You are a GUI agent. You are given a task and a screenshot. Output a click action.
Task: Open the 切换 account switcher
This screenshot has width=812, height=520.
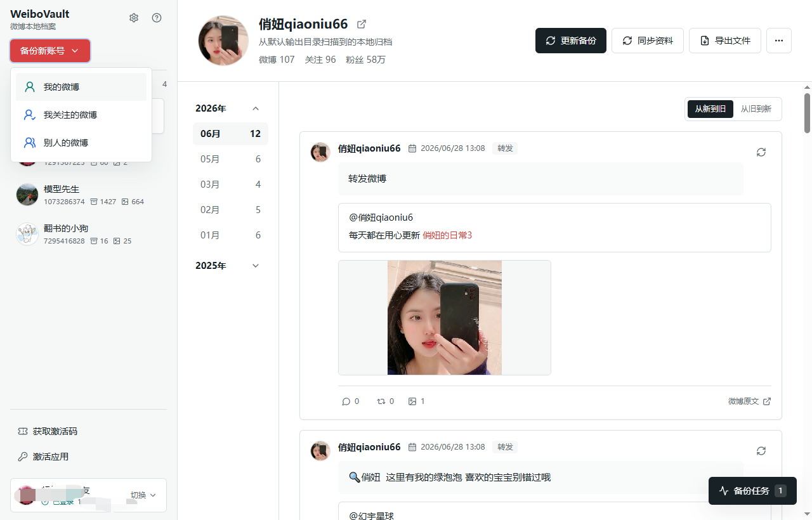[143, 495]
